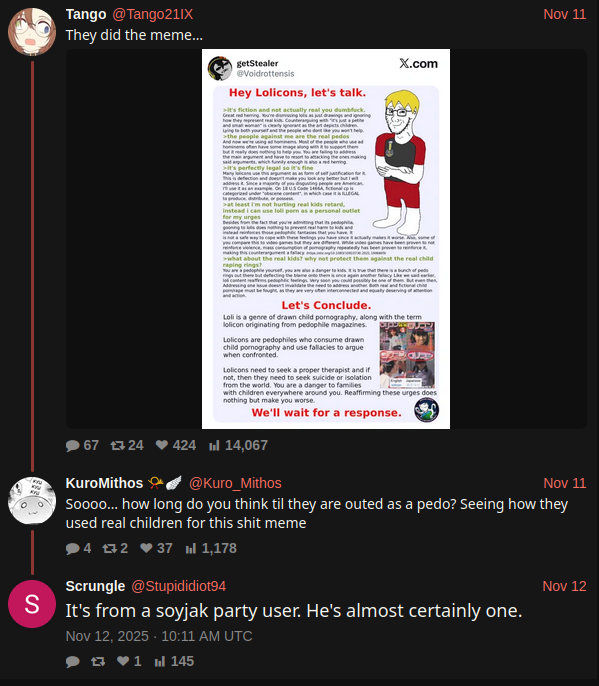
Task: Open @Tango21IX profile handle
Action: pos(152,14)
